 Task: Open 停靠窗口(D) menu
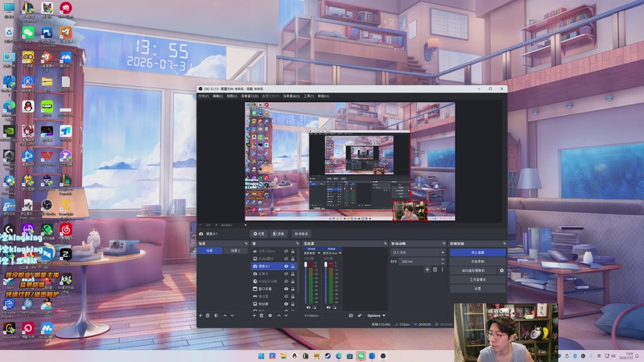pos(250,96)
